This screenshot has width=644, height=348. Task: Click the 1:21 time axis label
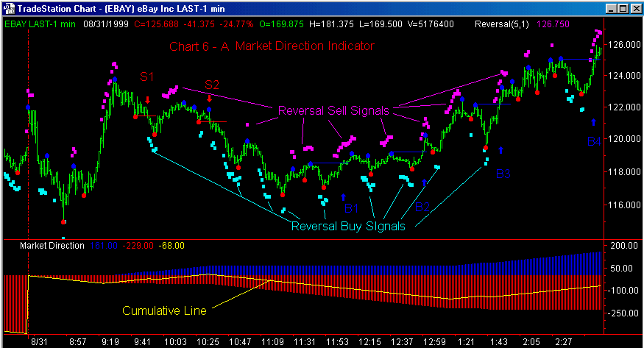[466, 342]
